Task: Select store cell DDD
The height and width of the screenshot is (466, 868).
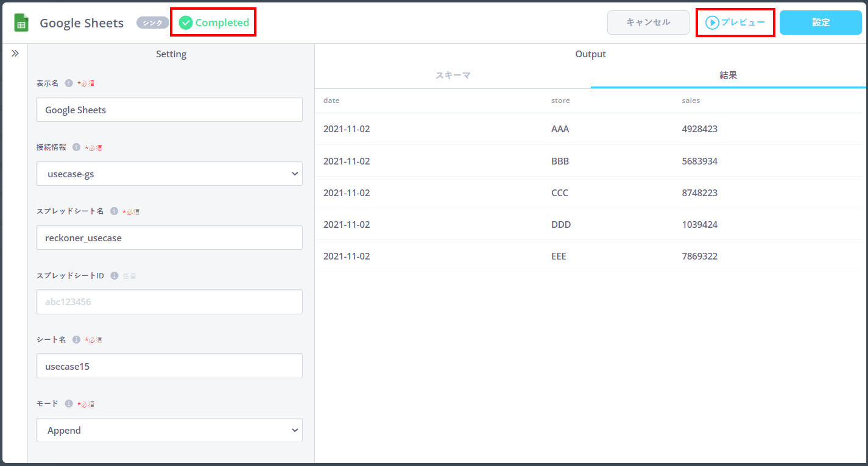Action: [560, 224]
